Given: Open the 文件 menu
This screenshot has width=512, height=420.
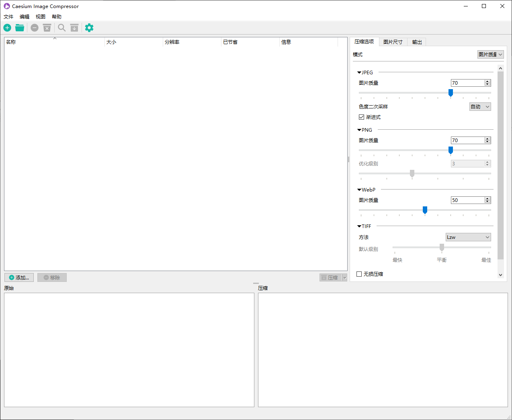Looking at the screenshot, I should (x=8, y=17).
